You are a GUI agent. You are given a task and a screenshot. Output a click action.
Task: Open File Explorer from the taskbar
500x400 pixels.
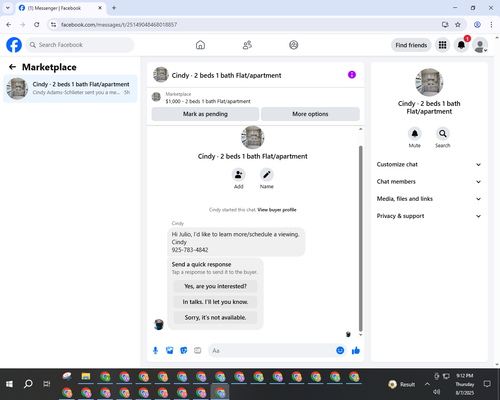click(86, 377)
